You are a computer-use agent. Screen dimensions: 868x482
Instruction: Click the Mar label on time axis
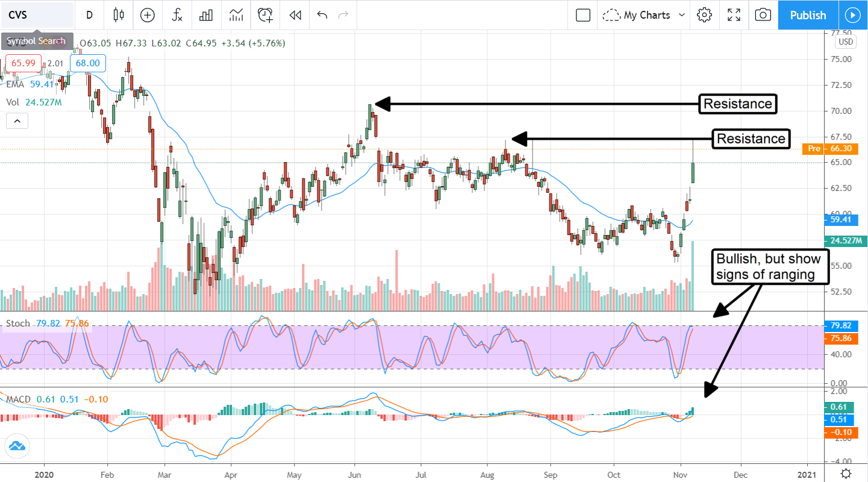pyautogui.click(x=165, y=474)
